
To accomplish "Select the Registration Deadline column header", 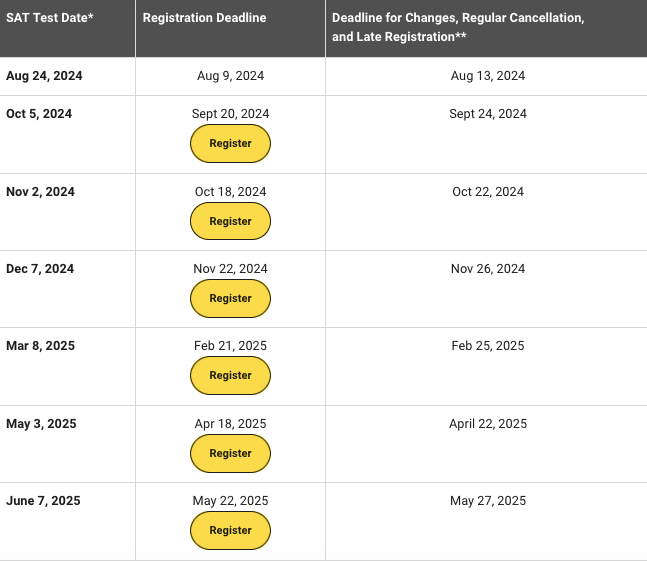I will tap(204, 18).
